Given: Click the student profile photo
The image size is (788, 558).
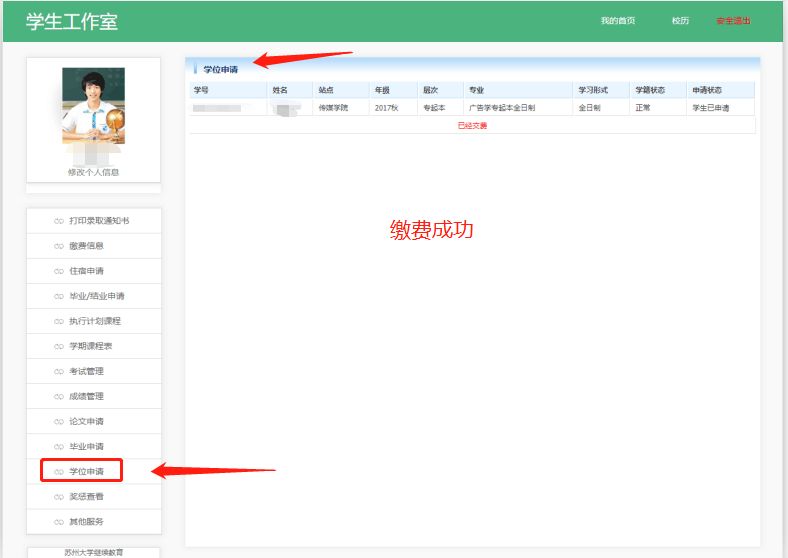Looking at the screenshot, I should 93,106.
